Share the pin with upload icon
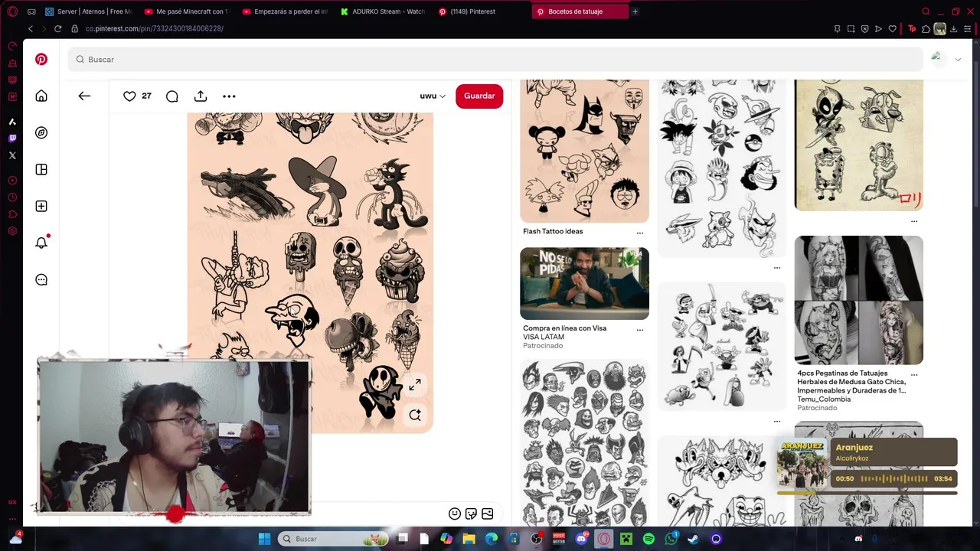The width and height of the screenshot is (980, 551). coord(201,96)
